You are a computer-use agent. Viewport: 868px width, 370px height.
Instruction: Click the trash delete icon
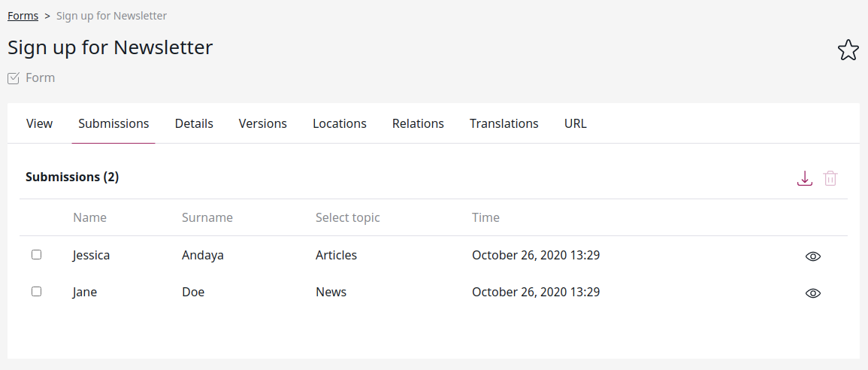(830, 178)
